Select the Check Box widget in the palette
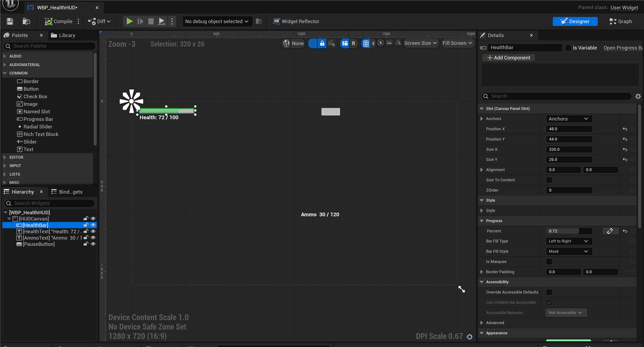 [32, 97]
